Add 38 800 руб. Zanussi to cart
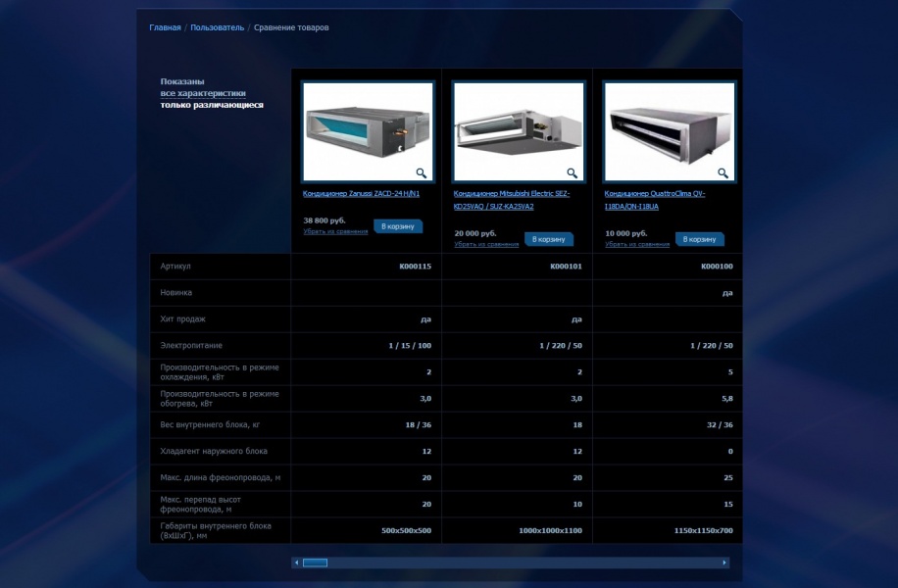The image size is (898, 588). click(x=398, y=226)
